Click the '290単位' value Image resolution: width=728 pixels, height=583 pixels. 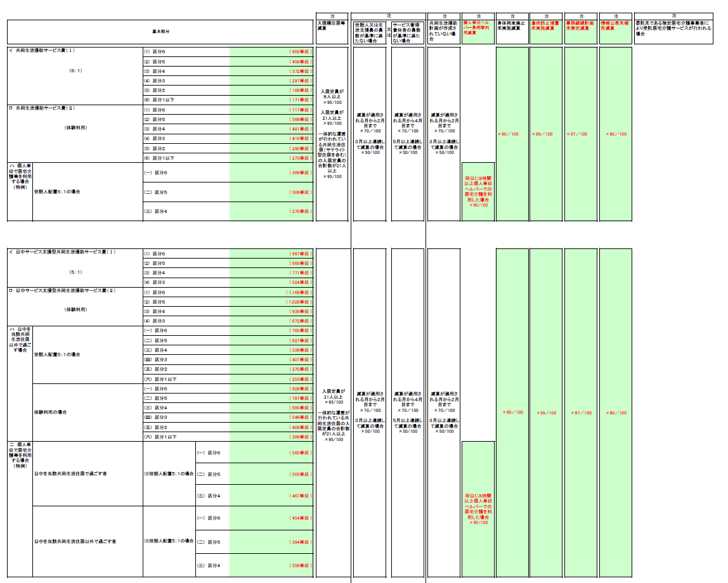(301, 148)
